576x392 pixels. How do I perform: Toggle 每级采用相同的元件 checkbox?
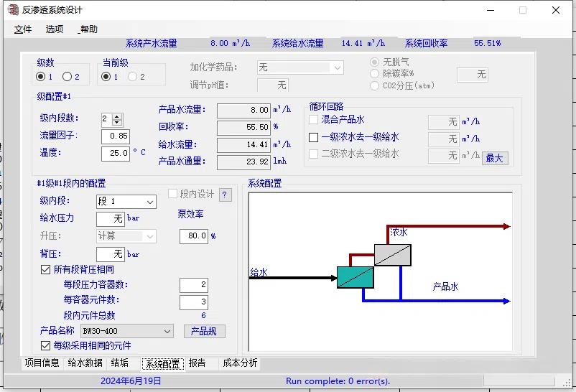tap(45, 346)
